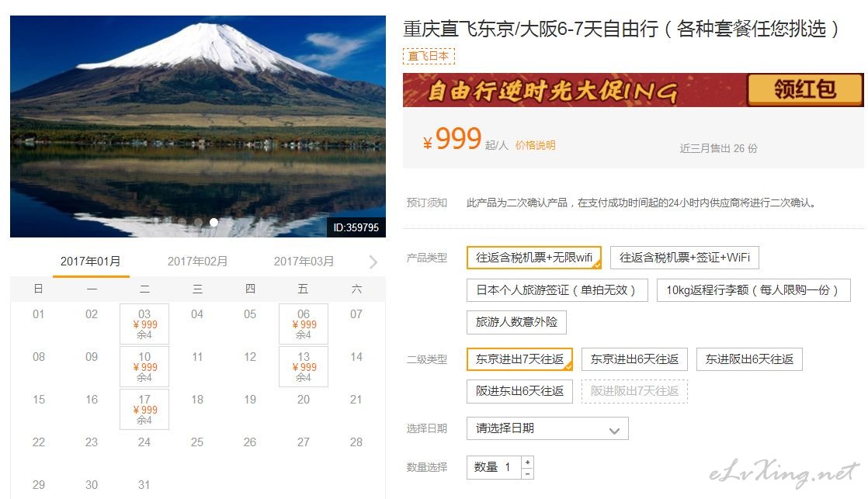
Task: Click the 直飞日本 tag label
Action: pyautogui.click(x=429, y=57)
